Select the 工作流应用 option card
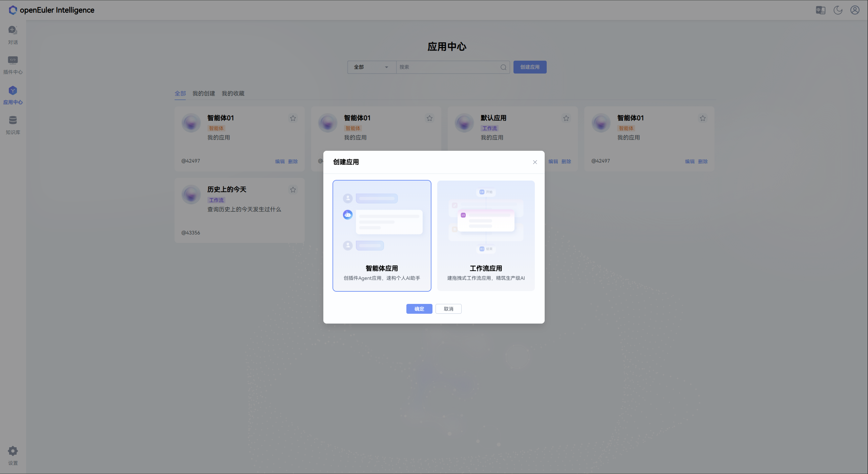This screenshot has height=474, width=868. pyautogui.click(x=485, y=235)
